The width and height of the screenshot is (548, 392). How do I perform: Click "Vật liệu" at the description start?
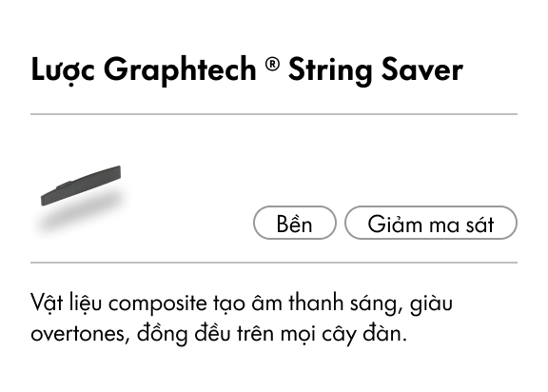pyautogui.click(x=66, y=304)
